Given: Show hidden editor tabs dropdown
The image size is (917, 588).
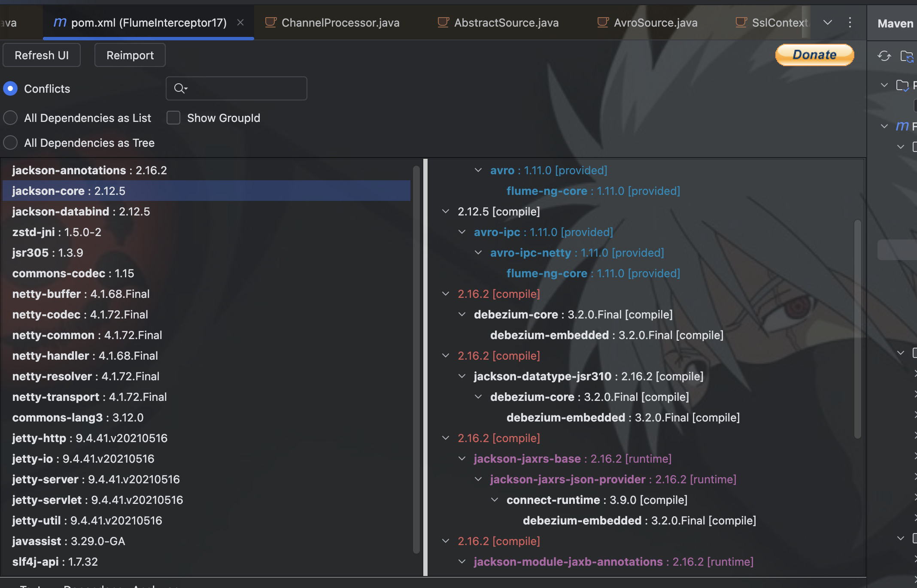Looking at the screenshot, I should point(828,22).
